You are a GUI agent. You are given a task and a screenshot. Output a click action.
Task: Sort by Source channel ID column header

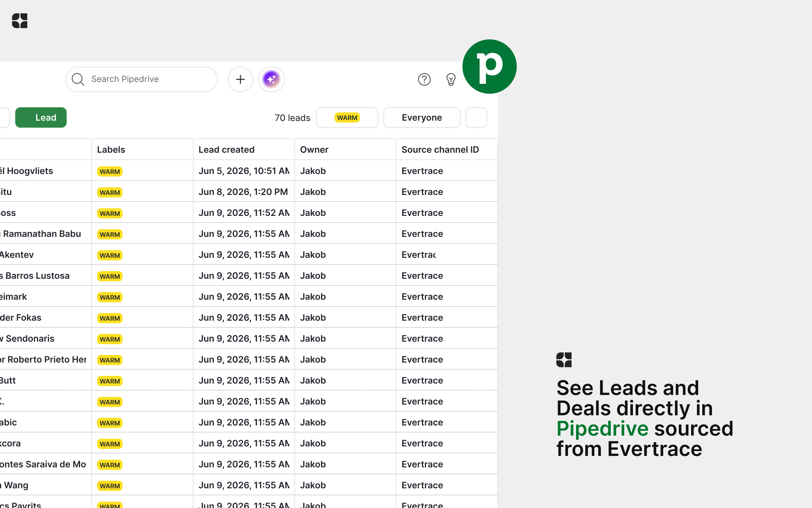click(x=440, y=150)
